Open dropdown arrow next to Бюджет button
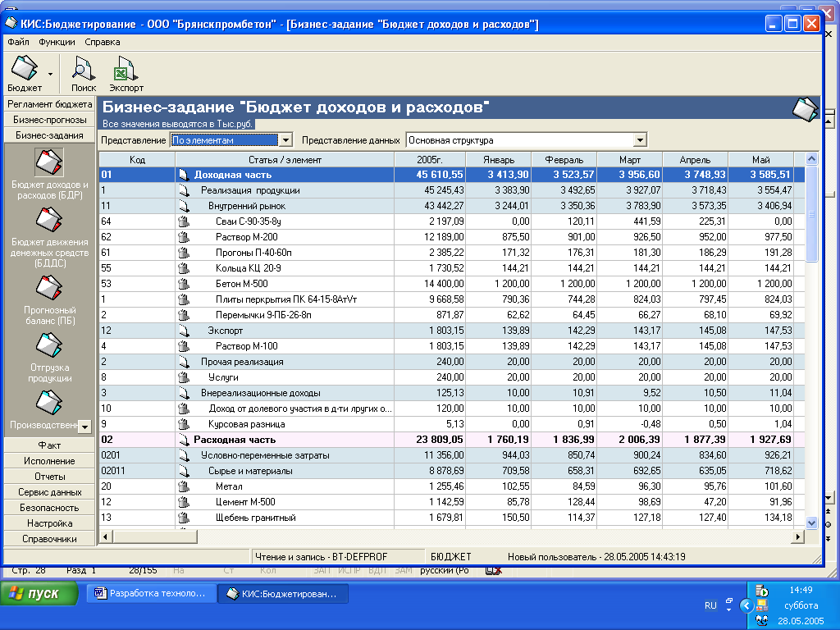The width and height of the screenshot is (840, 630). tap(51, 74)
